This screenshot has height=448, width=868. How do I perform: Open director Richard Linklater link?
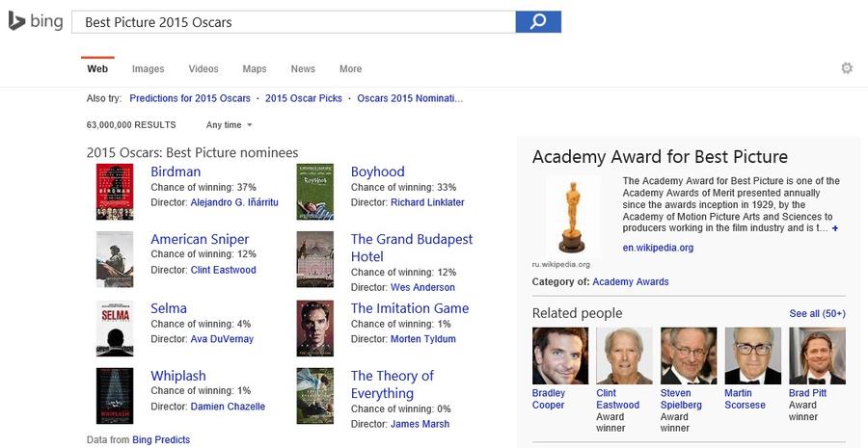[x=427, y=202]
